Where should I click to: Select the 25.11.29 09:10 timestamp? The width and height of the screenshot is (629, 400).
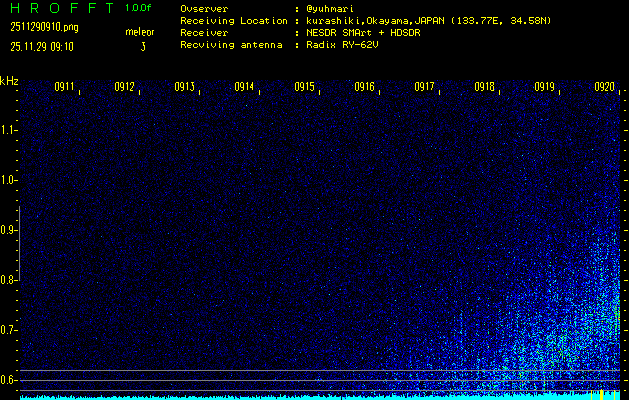(x=40, y=47)
